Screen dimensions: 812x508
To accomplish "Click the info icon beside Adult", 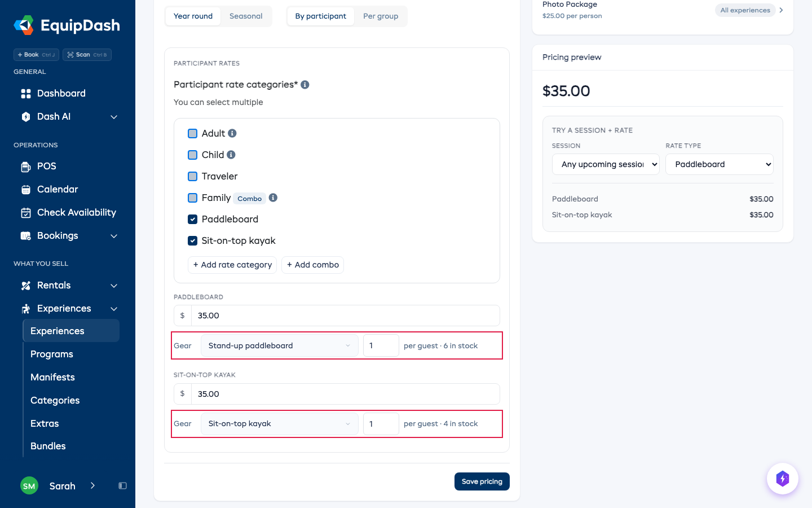I will pos(232,133).
